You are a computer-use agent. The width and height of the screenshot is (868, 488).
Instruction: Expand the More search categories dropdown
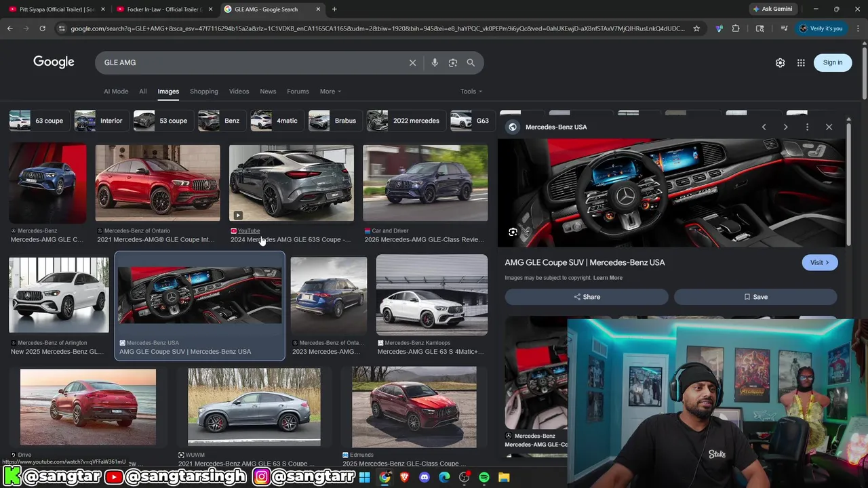tap(330, 91)
